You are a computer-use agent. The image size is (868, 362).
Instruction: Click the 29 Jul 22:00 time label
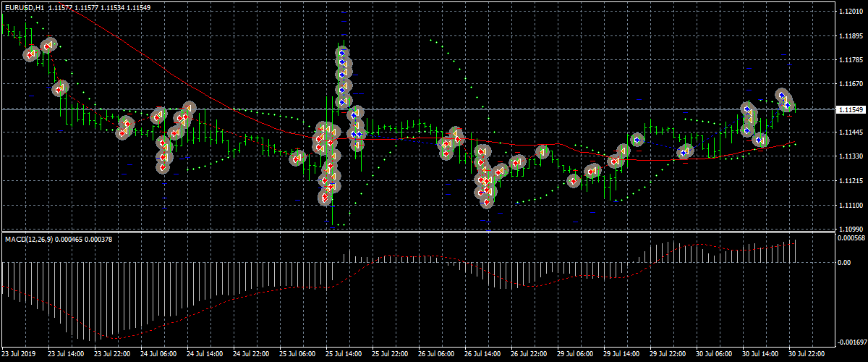point(667,355)
